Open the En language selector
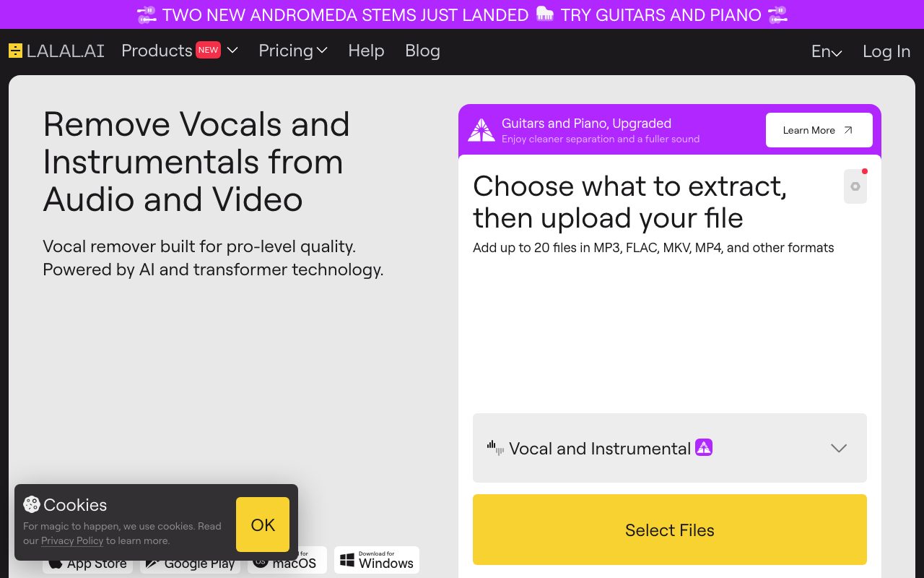The image size is (924, 578). pyautogui.click(x=827, y=51)
